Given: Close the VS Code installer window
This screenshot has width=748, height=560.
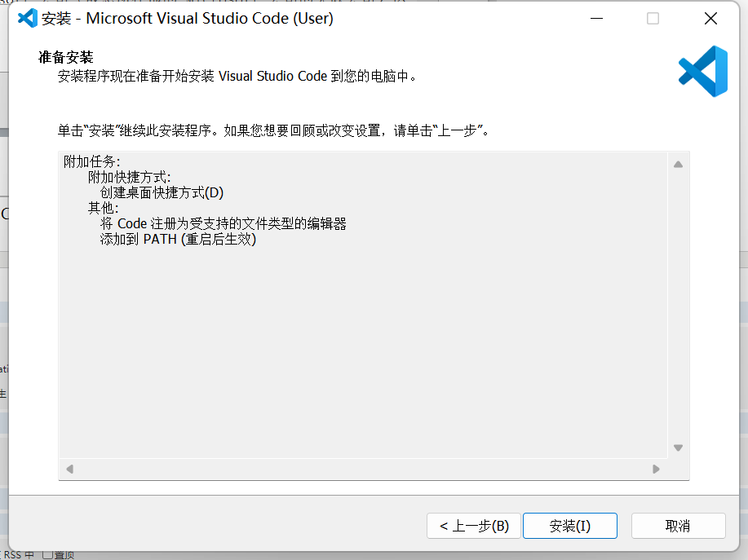Looking at the screenshot, I should (x=710, y=18).
